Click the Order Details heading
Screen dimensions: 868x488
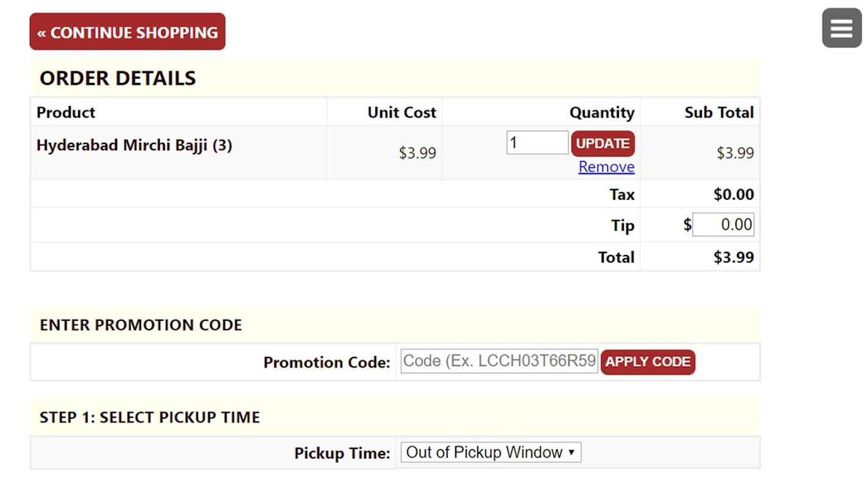(118, 78)
